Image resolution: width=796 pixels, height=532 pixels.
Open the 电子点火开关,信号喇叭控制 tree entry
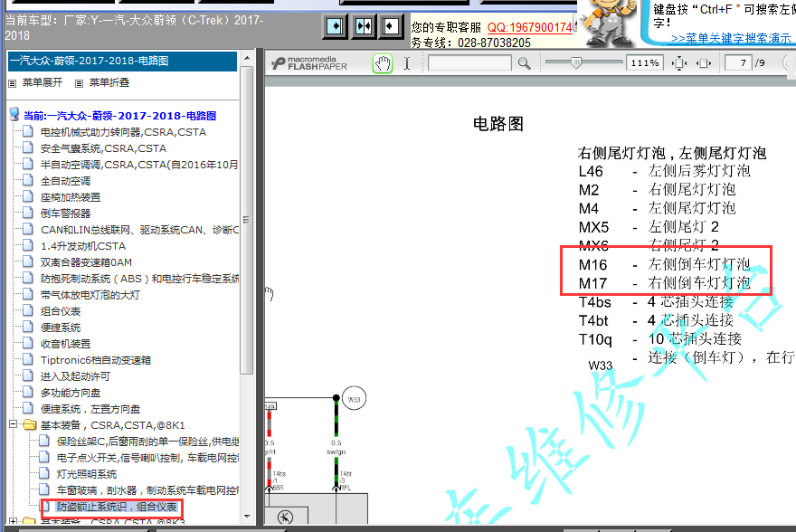[147, 458]
